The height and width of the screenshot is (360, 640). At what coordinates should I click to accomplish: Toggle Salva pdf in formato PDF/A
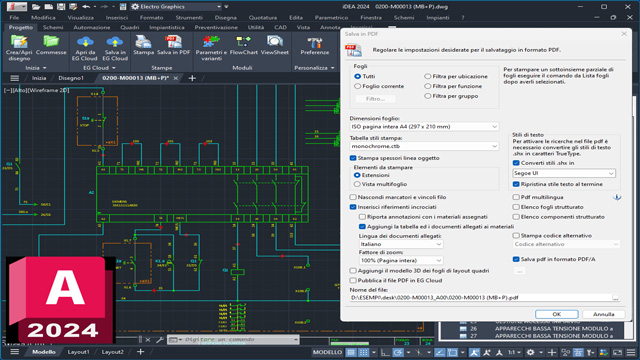coord(516,259)
